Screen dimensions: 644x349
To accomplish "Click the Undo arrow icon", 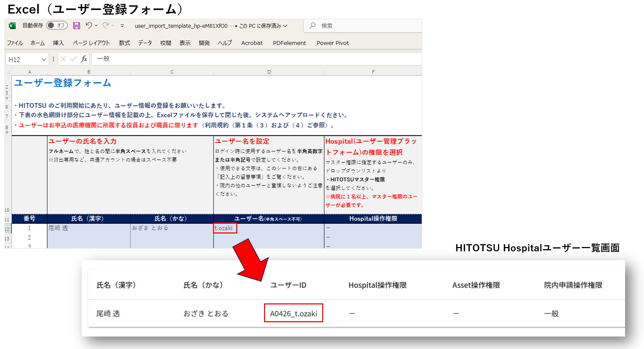I will click(89, 25).
